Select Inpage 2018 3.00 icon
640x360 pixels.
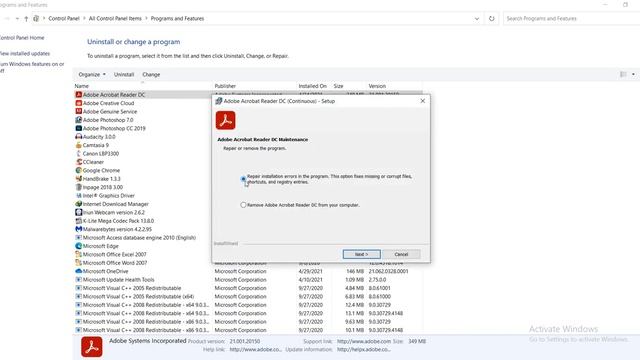pos(79,187)
